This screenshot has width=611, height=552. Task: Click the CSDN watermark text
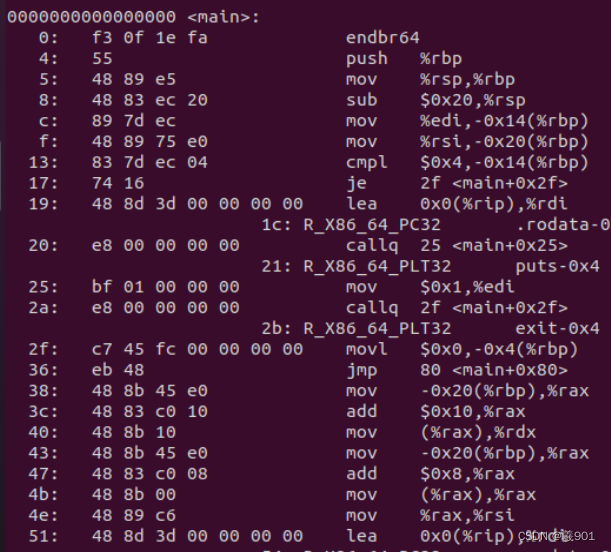coord(556,536)
